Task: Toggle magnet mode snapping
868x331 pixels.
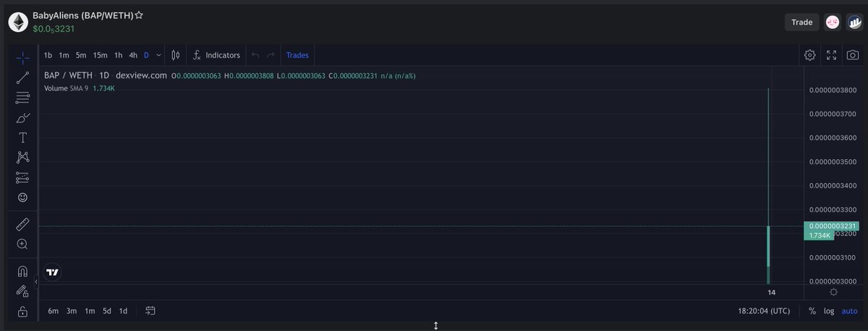Action: coord(22,272)
